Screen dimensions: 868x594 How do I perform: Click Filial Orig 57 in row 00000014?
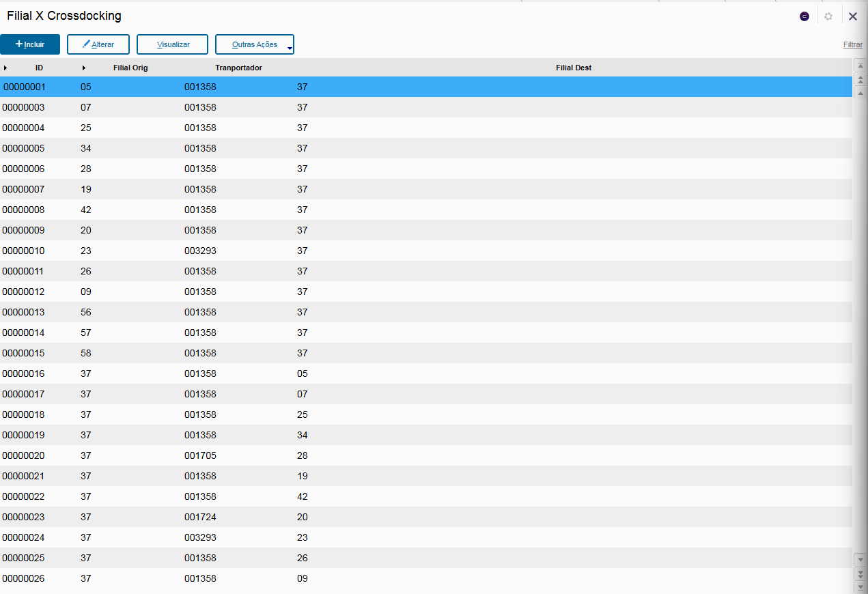86,333
